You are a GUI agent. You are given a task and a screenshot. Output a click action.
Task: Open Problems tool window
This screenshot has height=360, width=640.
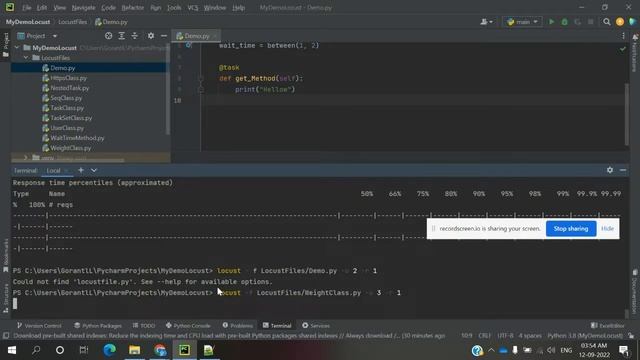pyautogui.click(x=238, y=326)
